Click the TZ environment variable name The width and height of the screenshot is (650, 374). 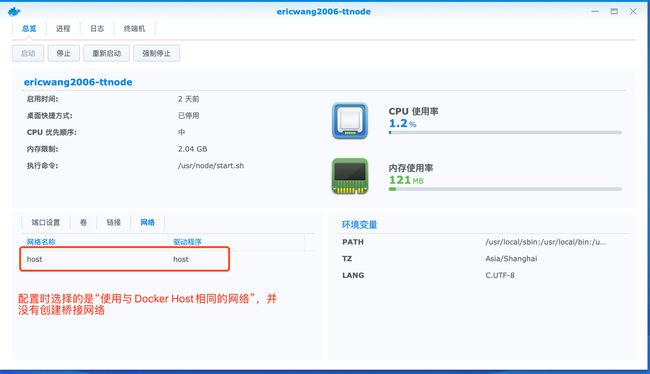pyautogui.click(x=347, y=259)
